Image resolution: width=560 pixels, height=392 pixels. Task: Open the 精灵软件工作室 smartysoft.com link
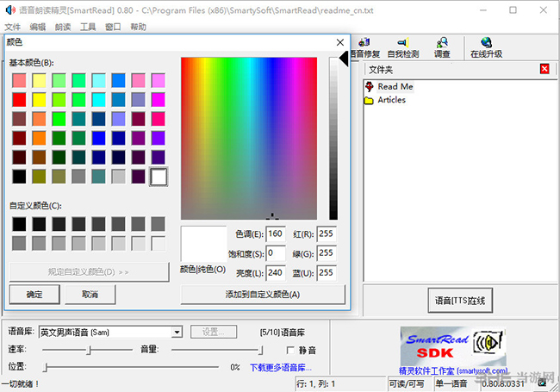pyautogui.click(x=453, y=371)
